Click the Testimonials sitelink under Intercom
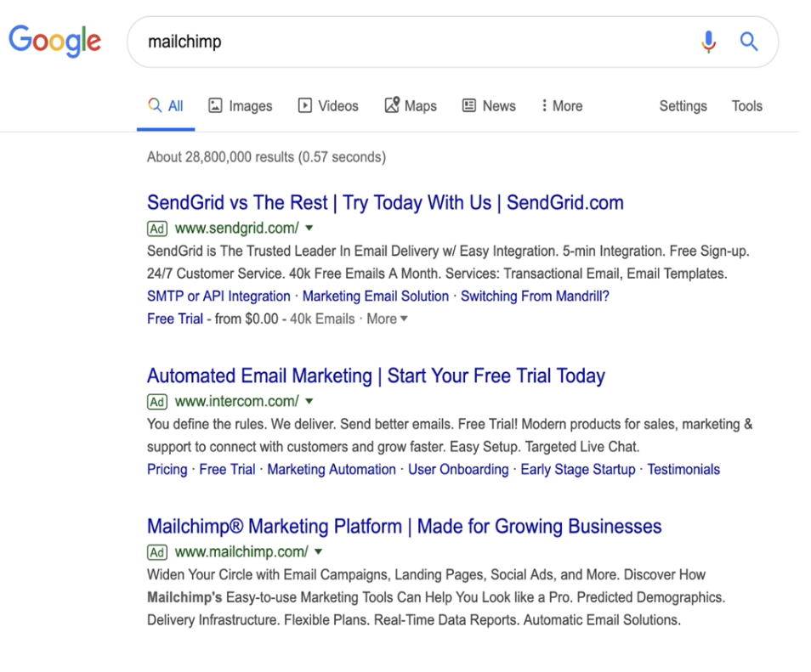This screenshot has height=672, width=811. 683,469
